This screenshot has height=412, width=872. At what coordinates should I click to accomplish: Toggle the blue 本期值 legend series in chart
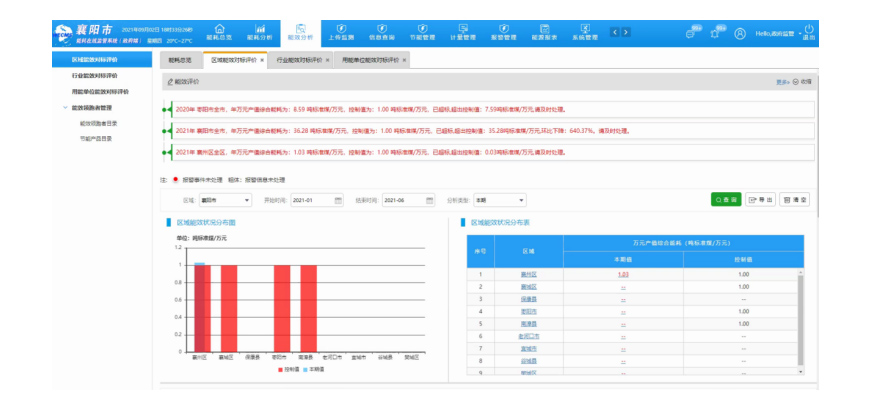308,369
